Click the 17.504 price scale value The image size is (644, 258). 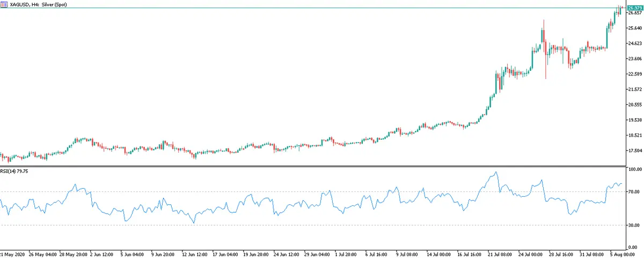pos(634,150)
